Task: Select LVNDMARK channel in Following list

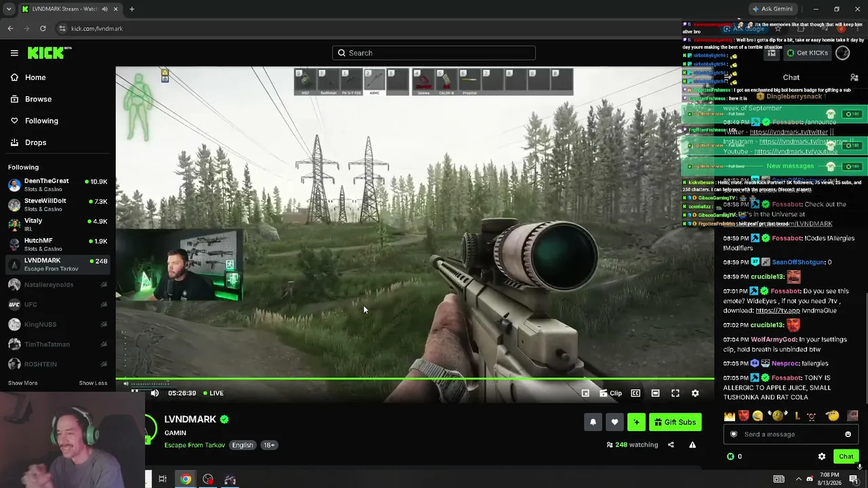Action: 58,264
